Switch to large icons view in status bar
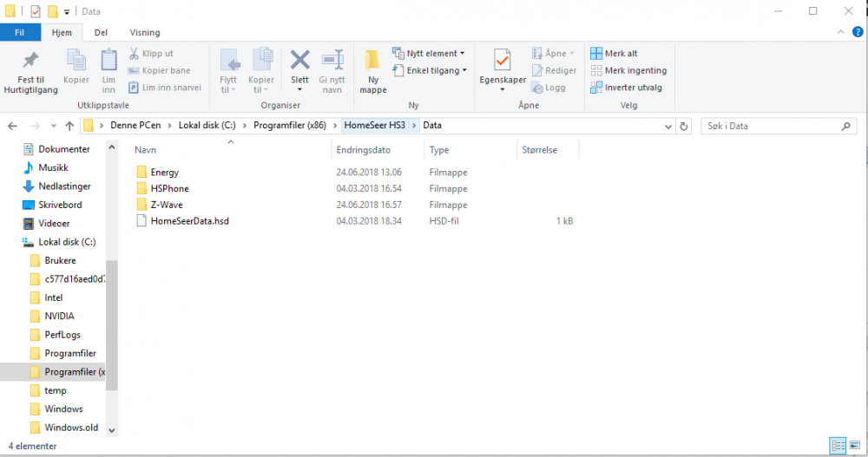The height and width of the screenshot is (457, 868). (x=854, y=446)
